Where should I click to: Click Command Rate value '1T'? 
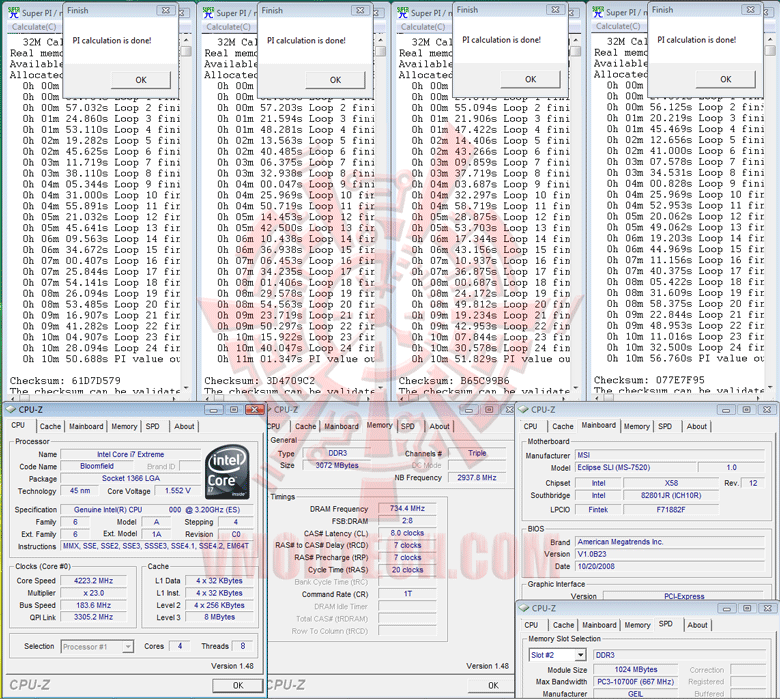(x=407, y=594)
